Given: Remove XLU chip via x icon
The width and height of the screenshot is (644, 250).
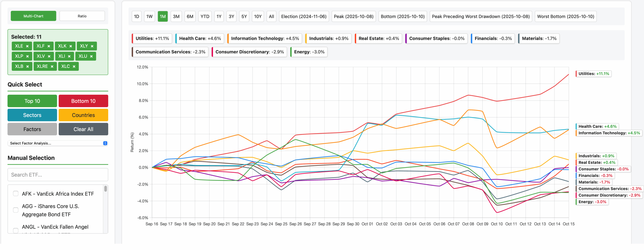Looking at the screenshot, I should coord(91,56).
